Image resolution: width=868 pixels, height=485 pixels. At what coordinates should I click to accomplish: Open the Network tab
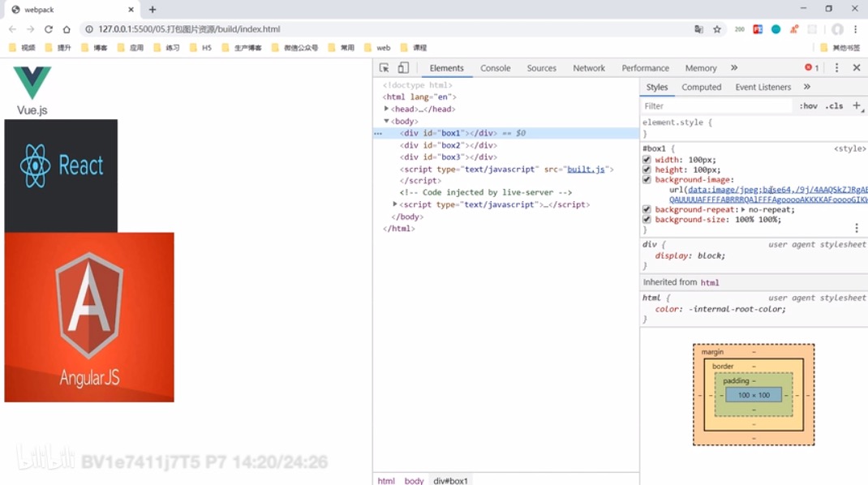coord(589,68)
